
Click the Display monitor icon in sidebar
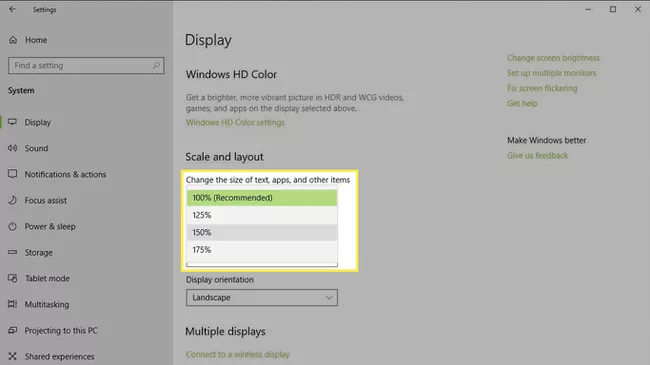pos(12,122)
